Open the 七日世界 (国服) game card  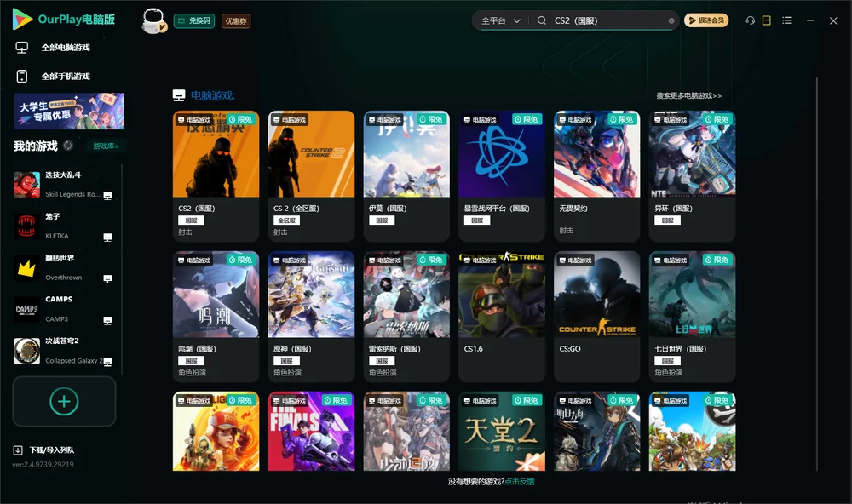pyautogui.click(x=692, y=317)
